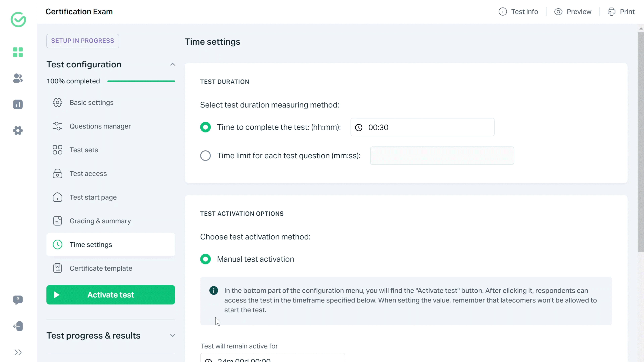Expand the Test progress & results section

(x=173, y=335)
